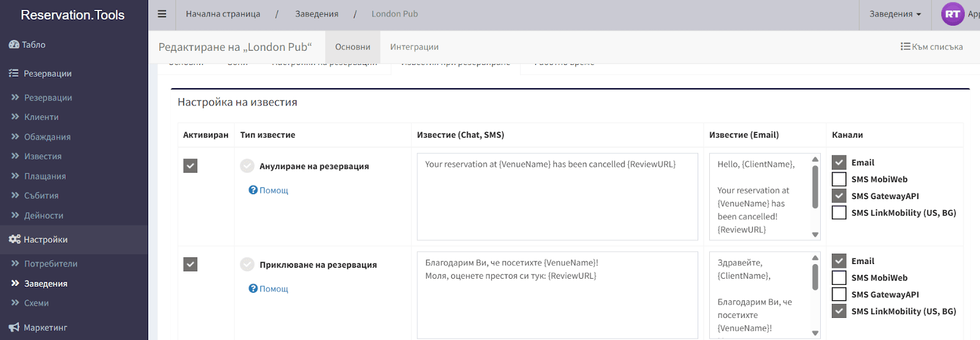The image size is (980, 340).
Task: Switch to the Интеграции tab
Action: coord(414,47)
